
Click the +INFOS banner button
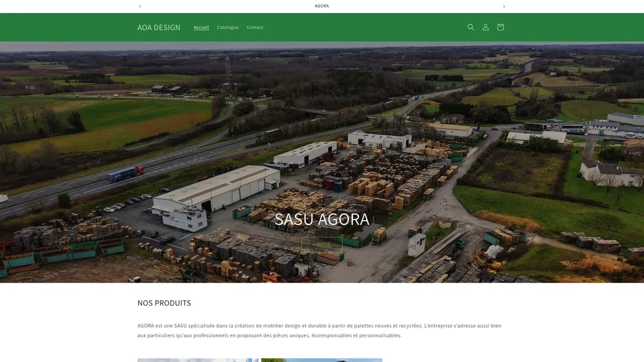coord(322,245)
